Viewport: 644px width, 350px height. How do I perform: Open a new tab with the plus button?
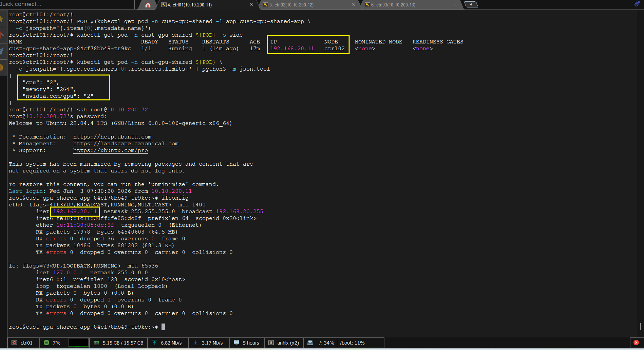click(471, 4)
